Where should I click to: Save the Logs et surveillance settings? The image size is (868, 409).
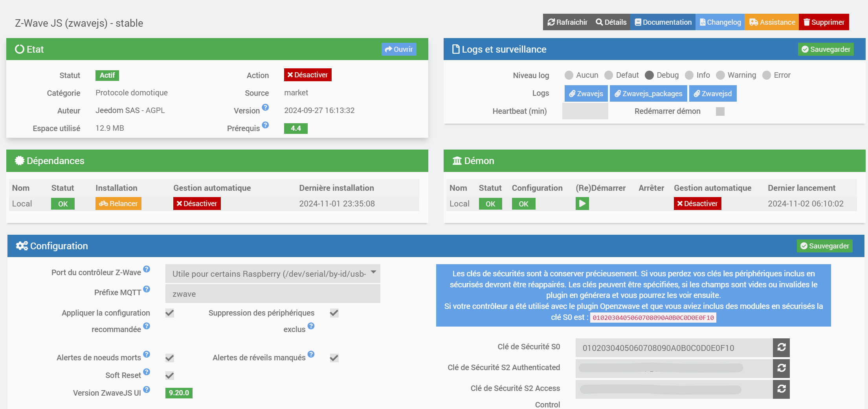point(826,49)
